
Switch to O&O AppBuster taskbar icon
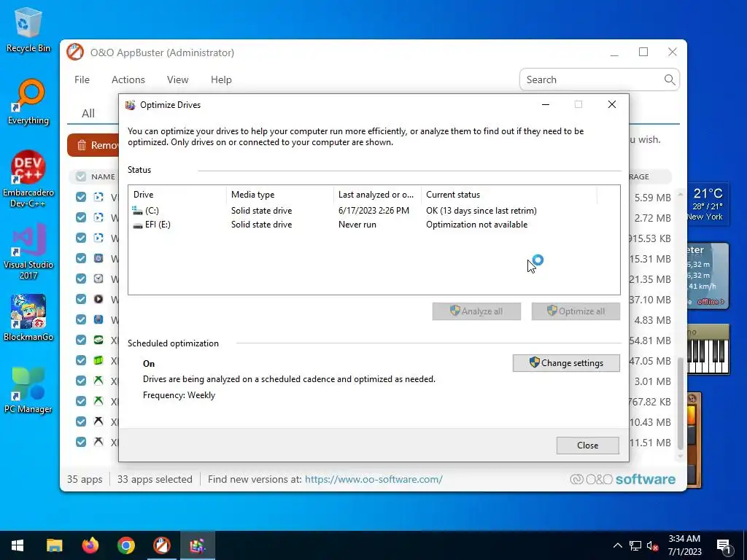(x=161, y=545)
